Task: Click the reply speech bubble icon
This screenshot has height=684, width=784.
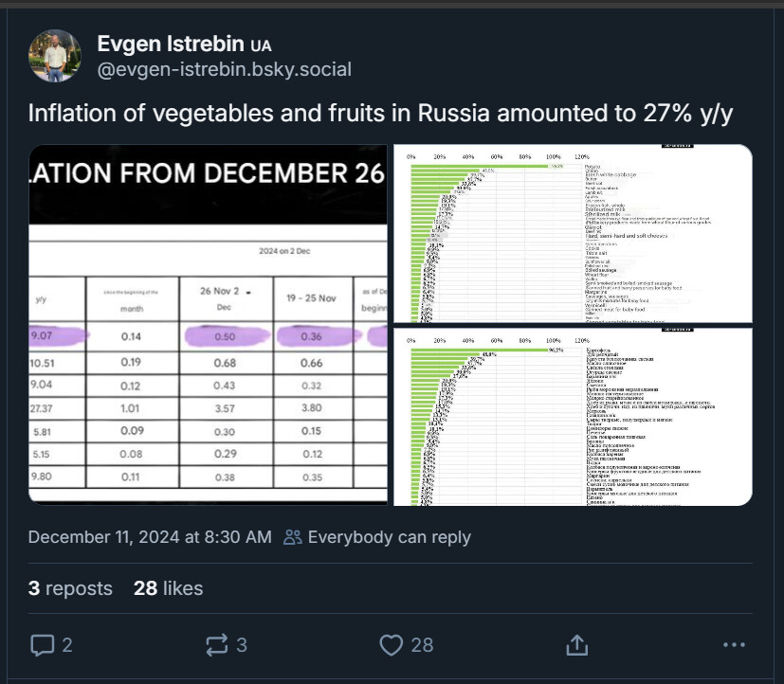Action: pos(43,645)
